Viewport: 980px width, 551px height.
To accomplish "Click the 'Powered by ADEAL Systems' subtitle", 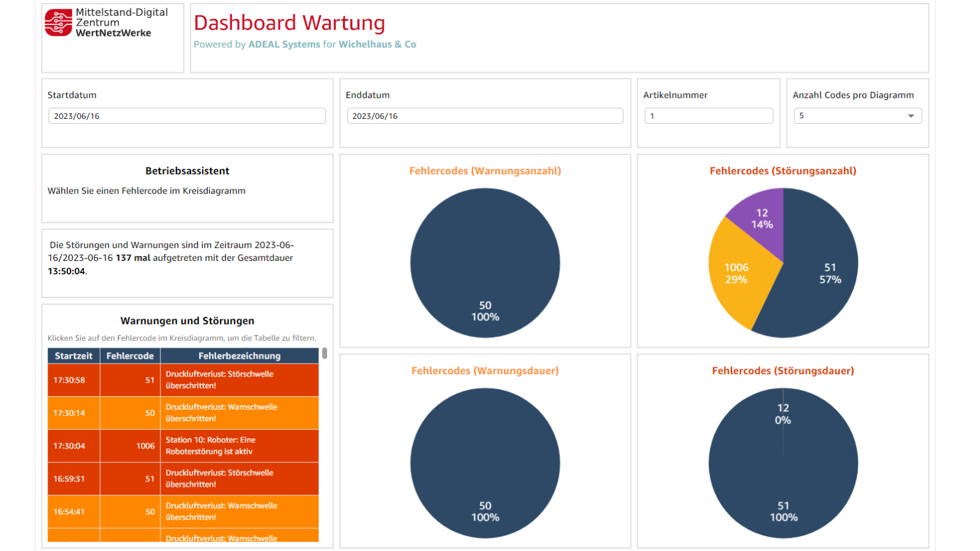I will click(x=305, y=45).
